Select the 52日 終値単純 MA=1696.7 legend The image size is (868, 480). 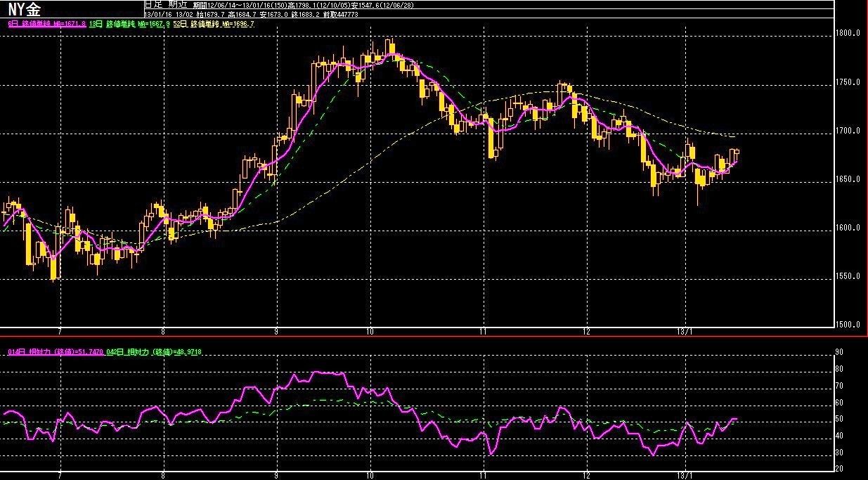(x=214, y=24)
